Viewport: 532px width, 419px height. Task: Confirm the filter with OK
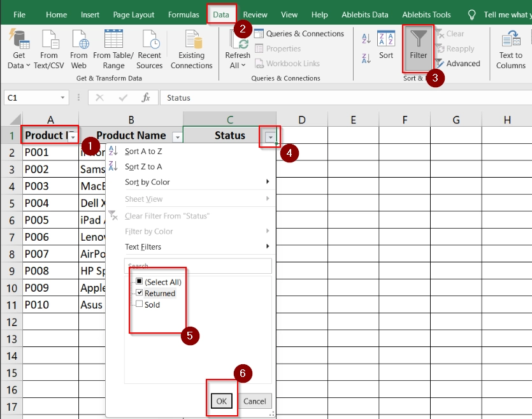[x=222, y=401]
